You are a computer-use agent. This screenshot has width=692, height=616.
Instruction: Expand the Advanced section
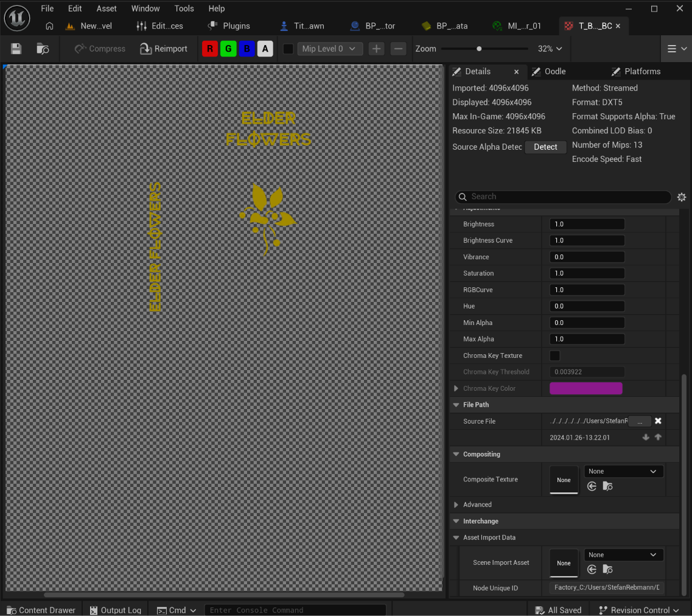[456, 505]
